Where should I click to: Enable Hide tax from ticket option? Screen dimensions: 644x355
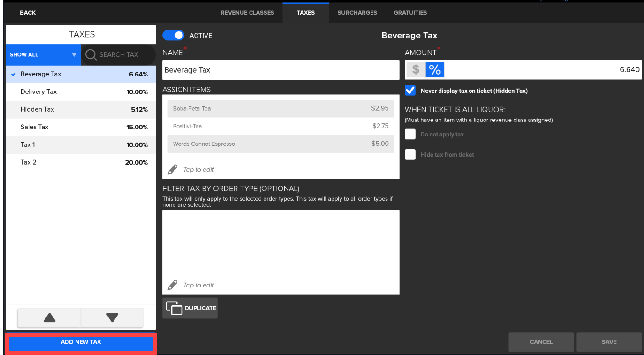point(410,154)
